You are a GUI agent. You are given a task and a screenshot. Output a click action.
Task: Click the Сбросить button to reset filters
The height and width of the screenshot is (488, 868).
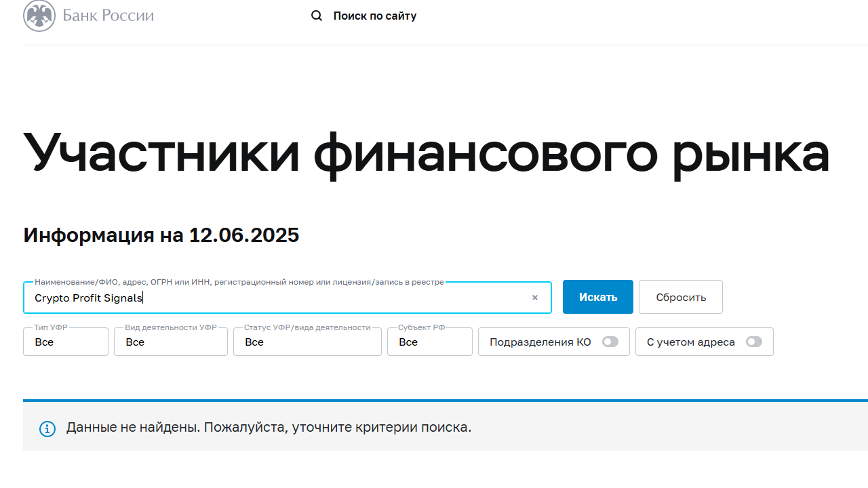pyautogui.click(x=680, y=297)
